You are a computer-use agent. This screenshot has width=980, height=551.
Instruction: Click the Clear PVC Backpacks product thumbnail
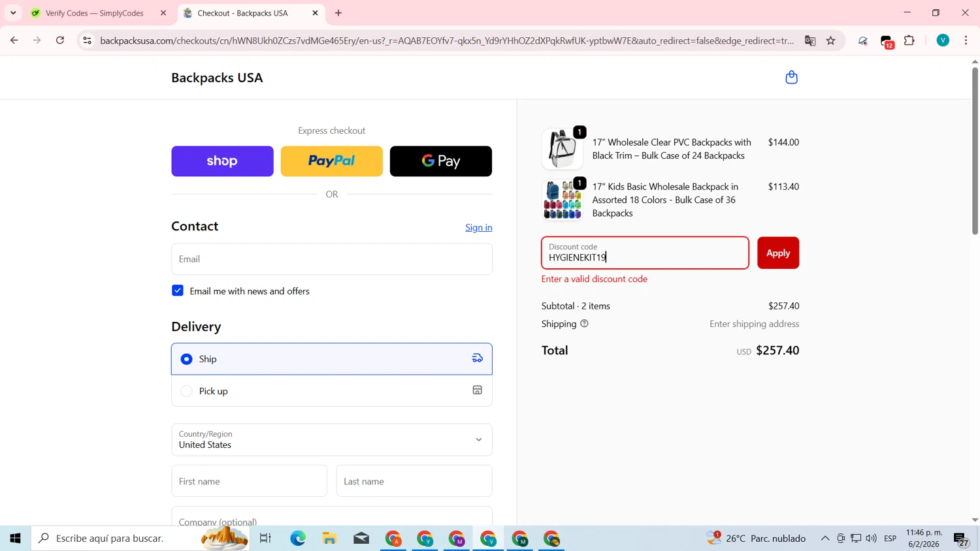click(563, 149)
